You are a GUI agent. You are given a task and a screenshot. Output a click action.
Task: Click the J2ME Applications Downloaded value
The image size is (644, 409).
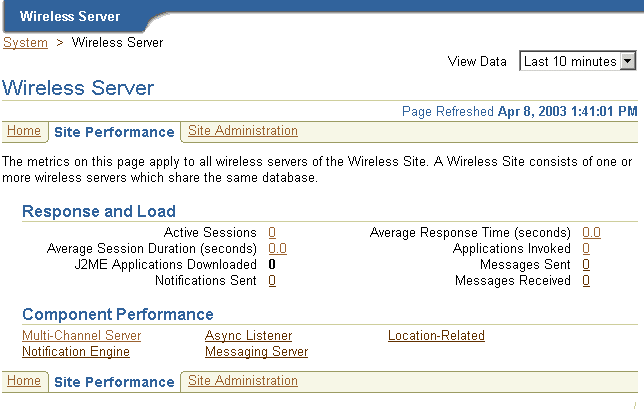tap(272, 264)
